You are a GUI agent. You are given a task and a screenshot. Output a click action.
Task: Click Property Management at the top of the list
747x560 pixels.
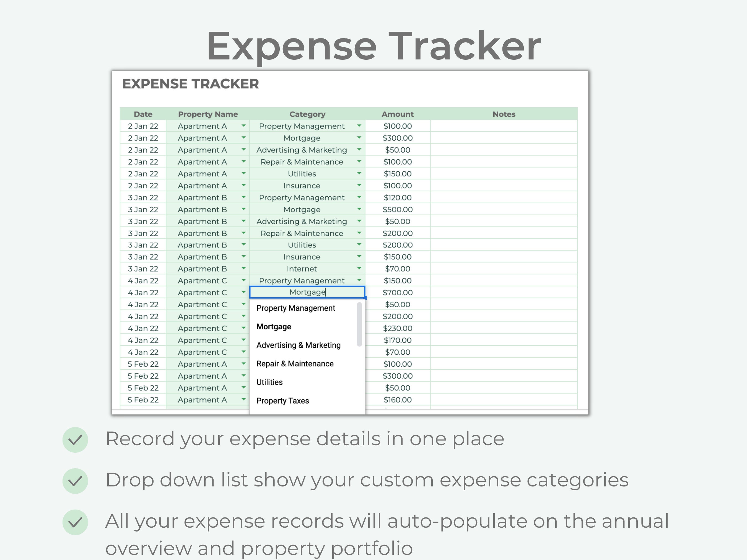[x=296, y=308]
